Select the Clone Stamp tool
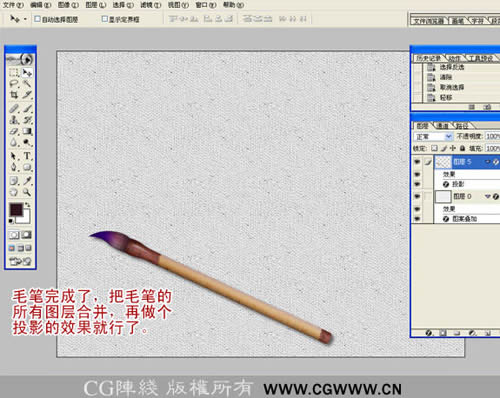This screenshot has height=398, width=500. point(14,120)
